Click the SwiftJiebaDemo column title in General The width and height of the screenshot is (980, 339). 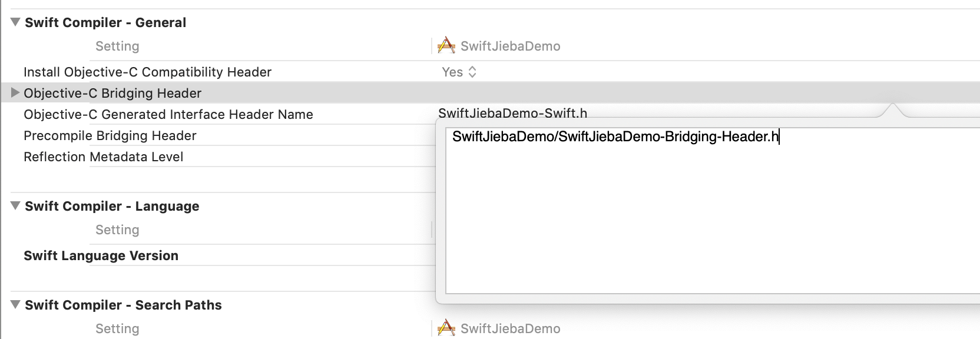point(510,46)
